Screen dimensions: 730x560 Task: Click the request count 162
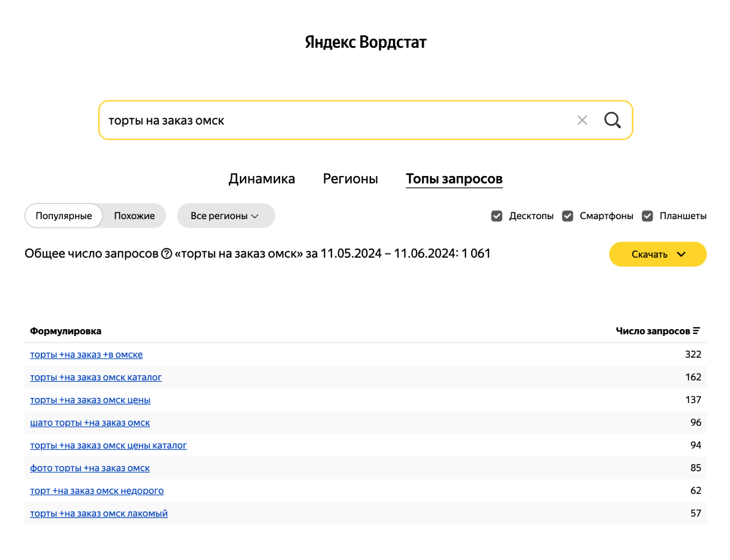click(693, 377)
